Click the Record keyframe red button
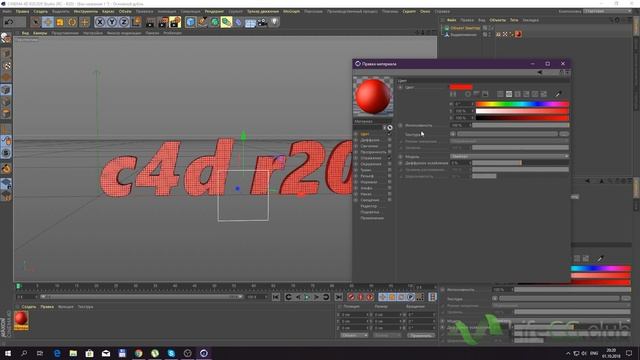This screenshot has width=640, height=360. [351, 297]
